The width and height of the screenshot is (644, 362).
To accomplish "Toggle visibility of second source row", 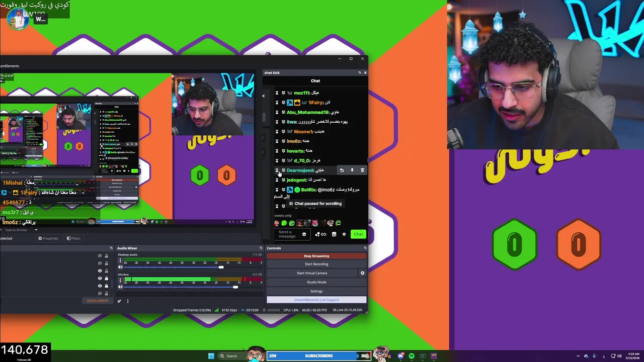I will point(100,263).
